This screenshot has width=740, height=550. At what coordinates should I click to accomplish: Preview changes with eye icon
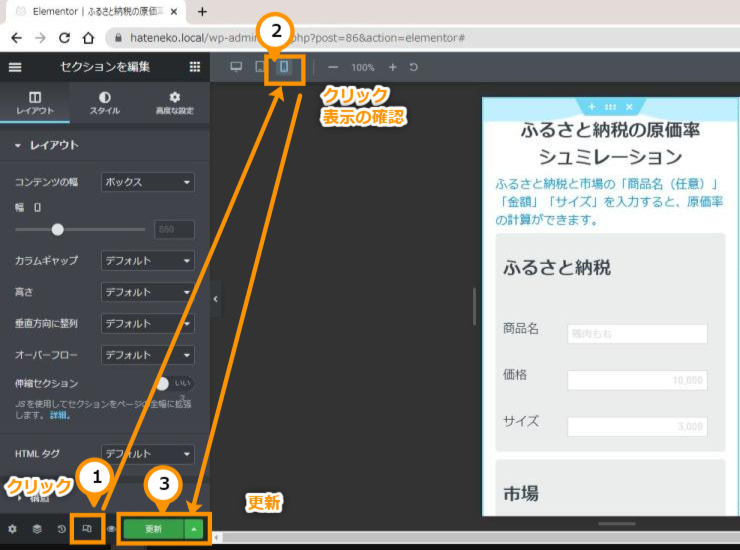(111, 529)
